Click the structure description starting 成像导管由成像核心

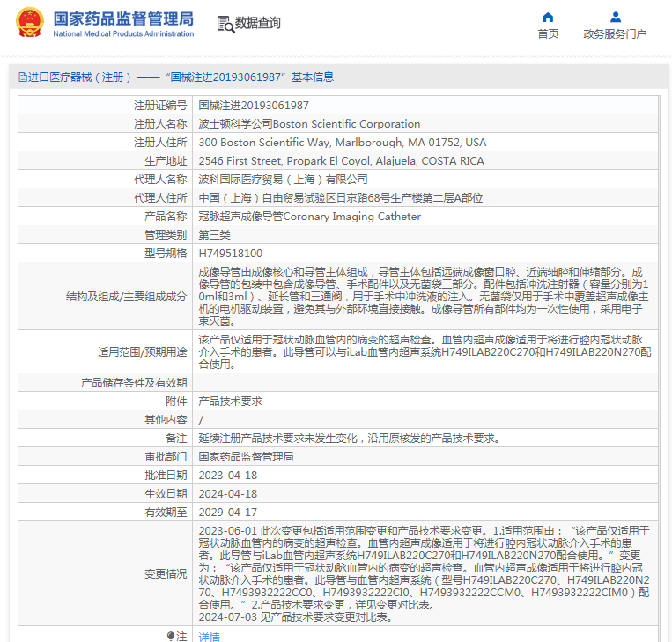pyautogui.click(x=424, y=296)
